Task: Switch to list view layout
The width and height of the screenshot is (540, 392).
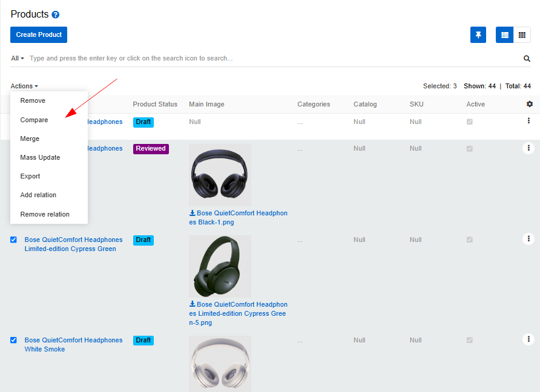Action: click(504, 34)
